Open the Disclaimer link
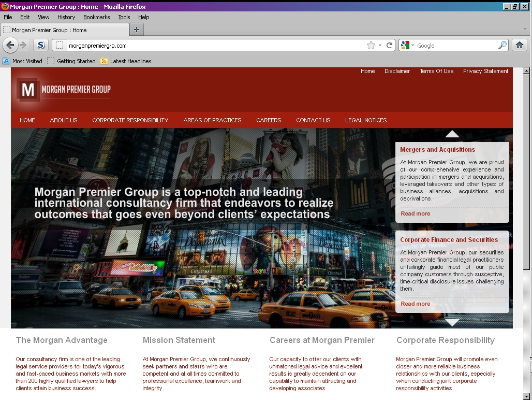The image size is (532, 400). tap(397, 71)
